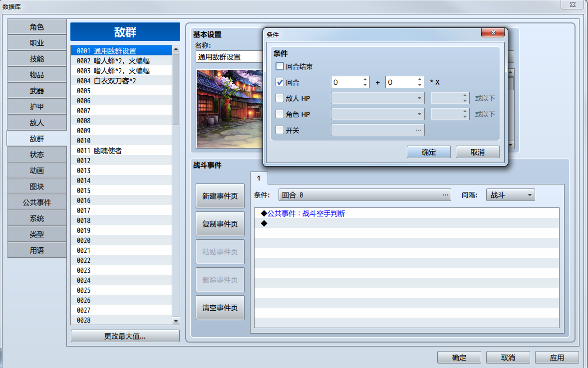Open the 状态 tab
This screenshot has width=588, height=368.
[37, 155]
